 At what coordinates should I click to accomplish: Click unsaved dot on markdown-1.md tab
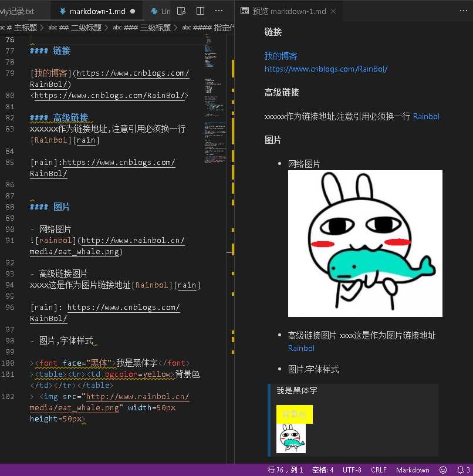(x=133, y=12)
